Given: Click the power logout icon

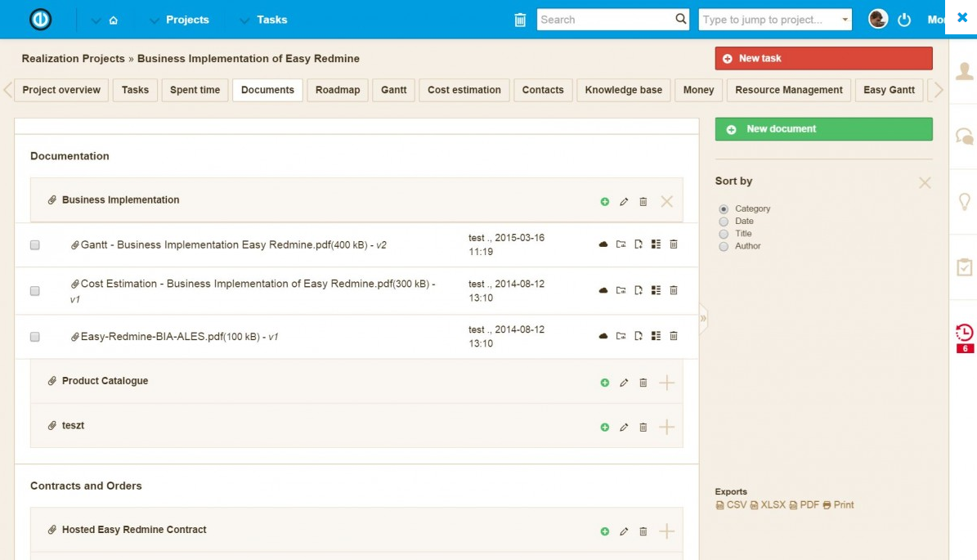Looking at the screenshot, I should click(904, 20).
